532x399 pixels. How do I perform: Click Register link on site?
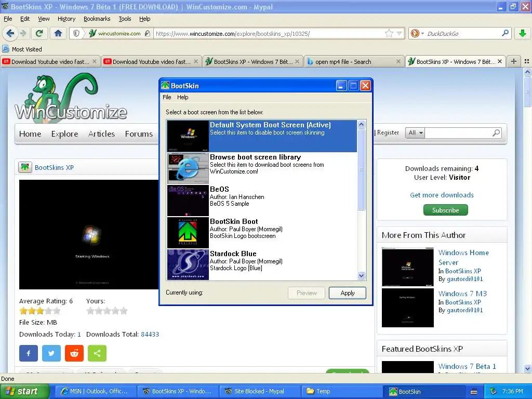click(x=388, y=132)
